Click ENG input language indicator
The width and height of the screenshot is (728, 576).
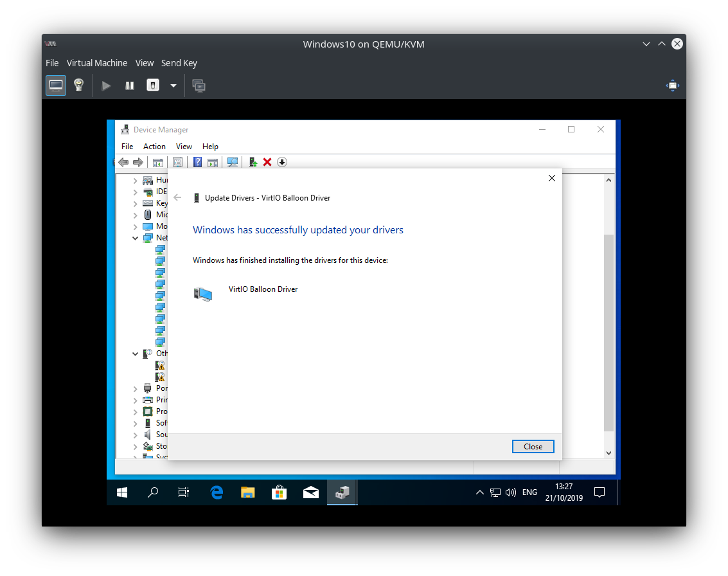[x=529, y=492]
